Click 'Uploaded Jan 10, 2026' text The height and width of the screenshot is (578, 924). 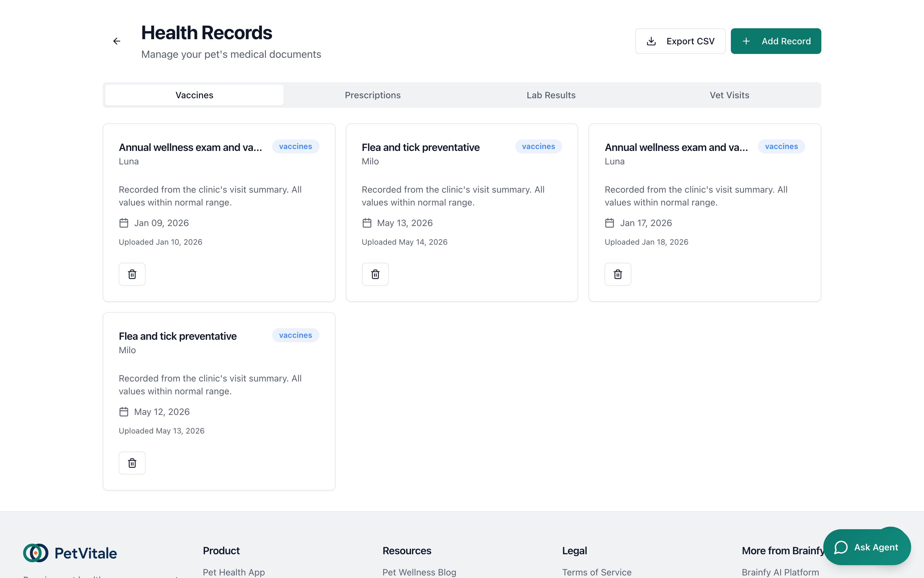click(160, 242)
